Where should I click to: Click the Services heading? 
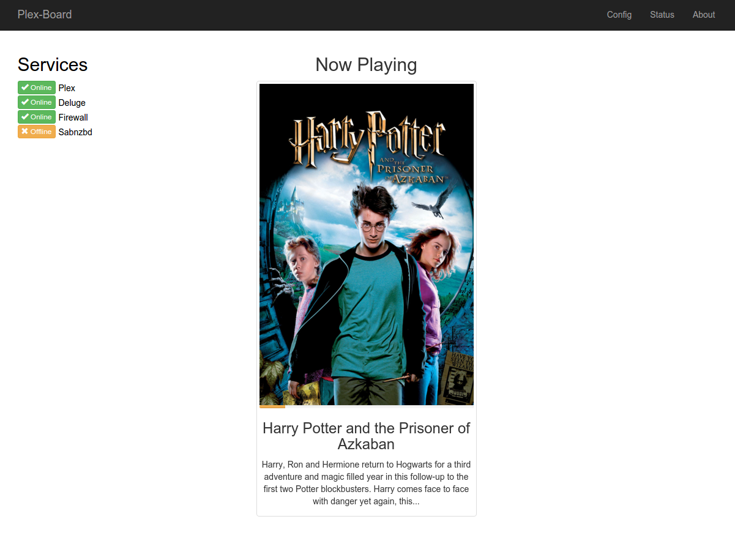pos(53,65)
